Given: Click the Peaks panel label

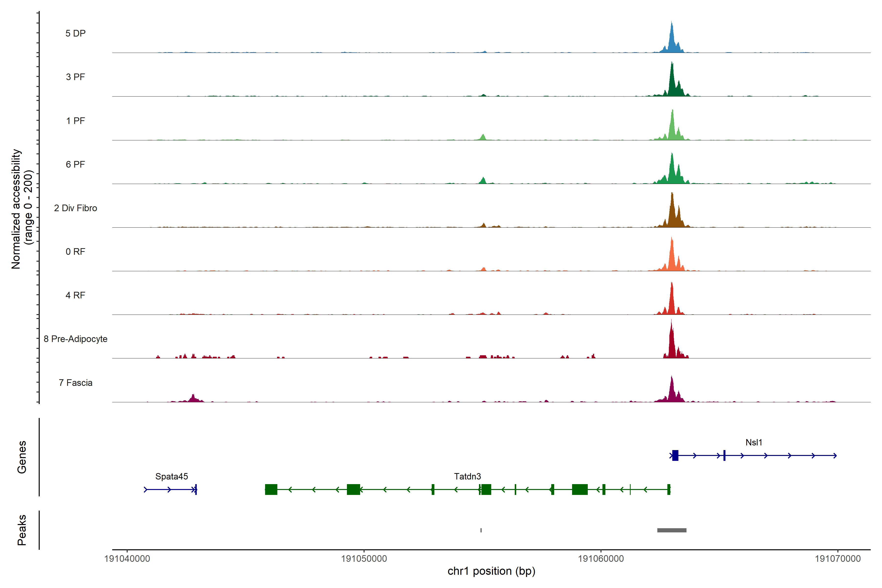Looking at the screenshot, I should [x=22, y=530].
